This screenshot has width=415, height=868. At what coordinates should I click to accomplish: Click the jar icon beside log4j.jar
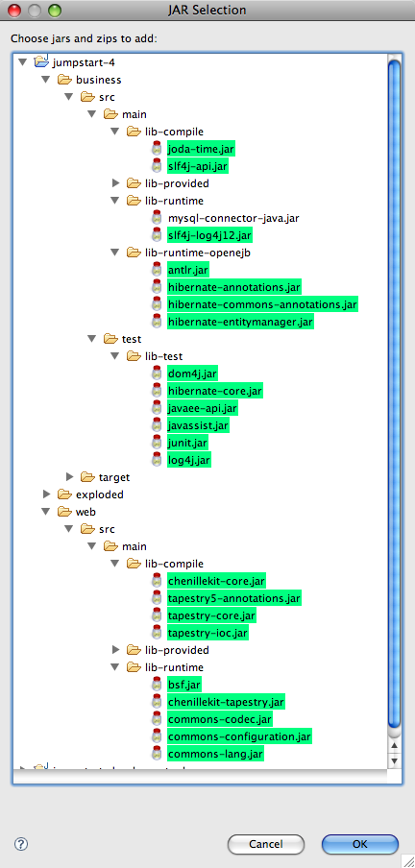click(x=157, y=460)
